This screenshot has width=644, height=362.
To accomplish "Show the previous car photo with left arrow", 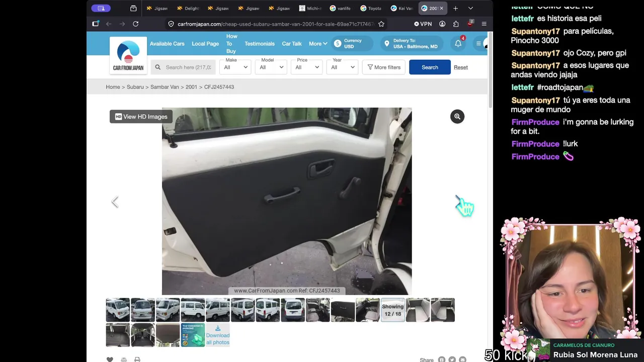I will coord(115,202).
